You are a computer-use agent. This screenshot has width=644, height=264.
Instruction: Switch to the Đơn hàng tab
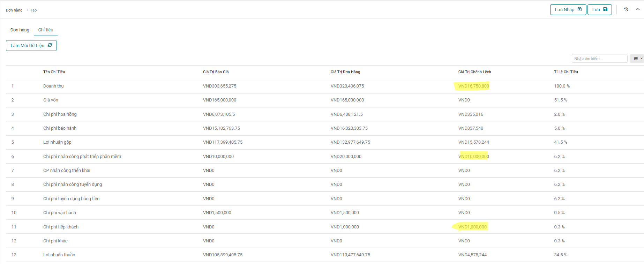[x=20, y=30]
